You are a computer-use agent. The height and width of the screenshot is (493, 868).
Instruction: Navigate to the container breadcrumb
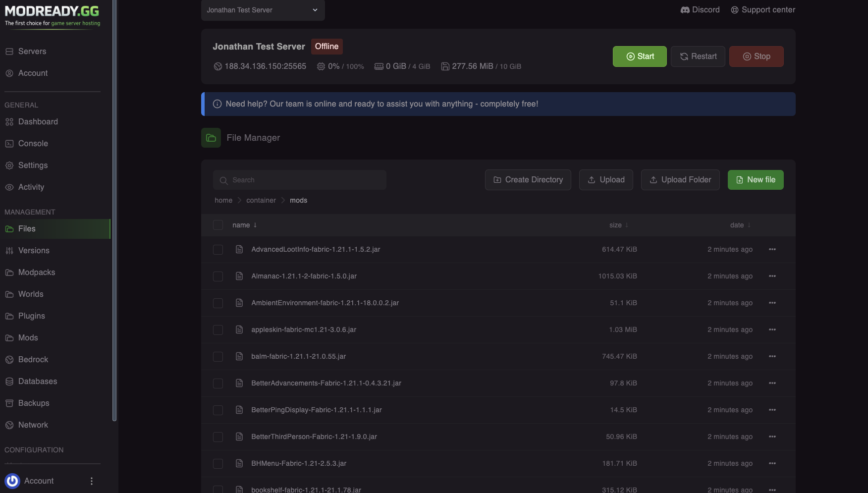(x=261, y=200)
